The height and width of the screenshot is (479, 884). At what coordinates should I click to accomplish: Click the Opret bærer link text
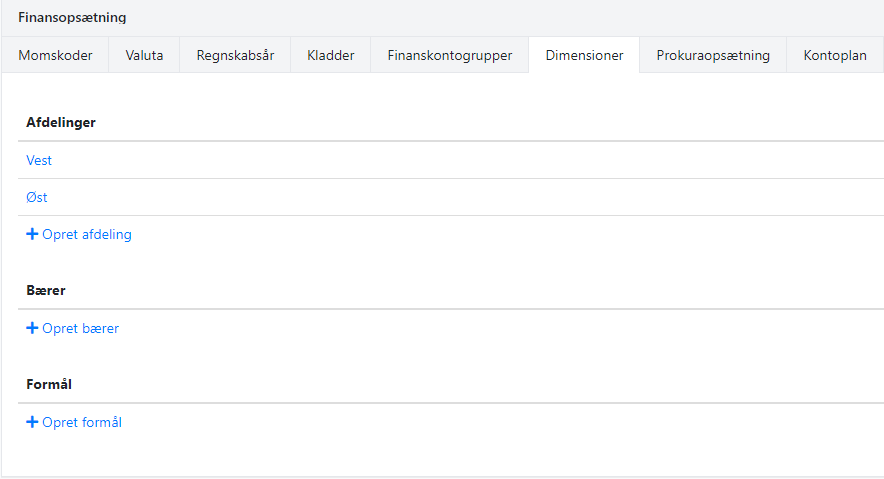pos(80,328)
